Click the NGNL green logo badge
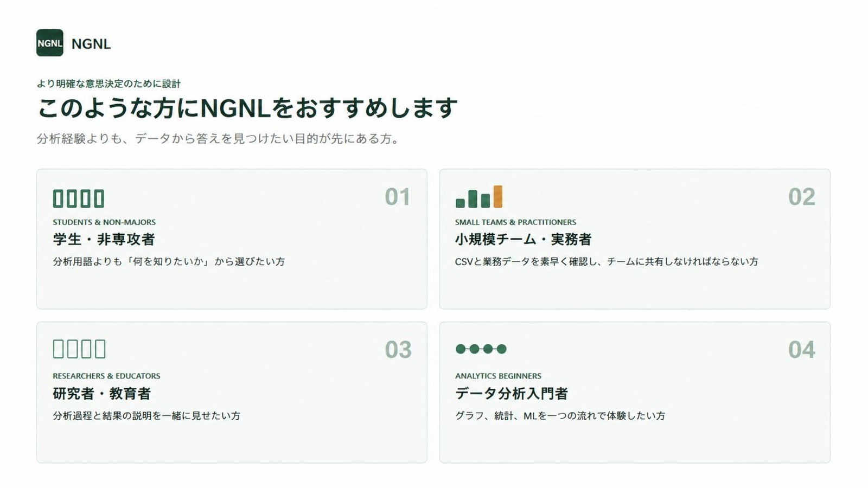 click(50, 43)
